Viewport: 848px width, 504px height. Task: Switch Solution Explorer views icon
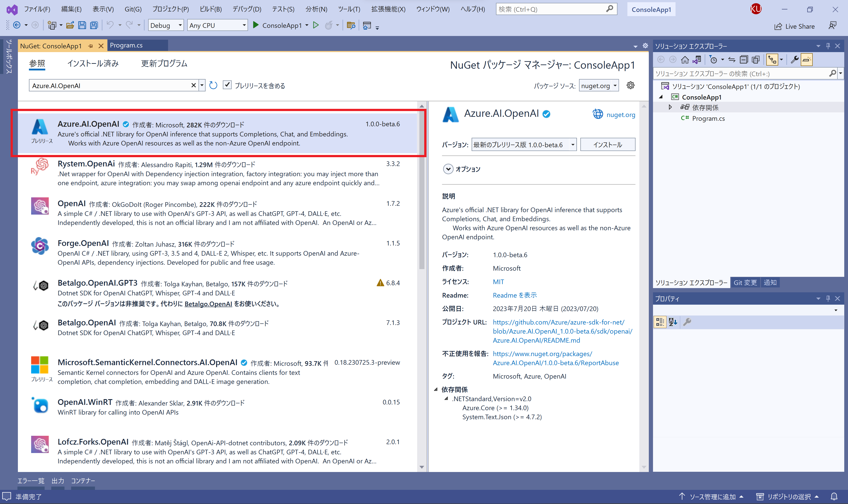(x=697, y=60)
